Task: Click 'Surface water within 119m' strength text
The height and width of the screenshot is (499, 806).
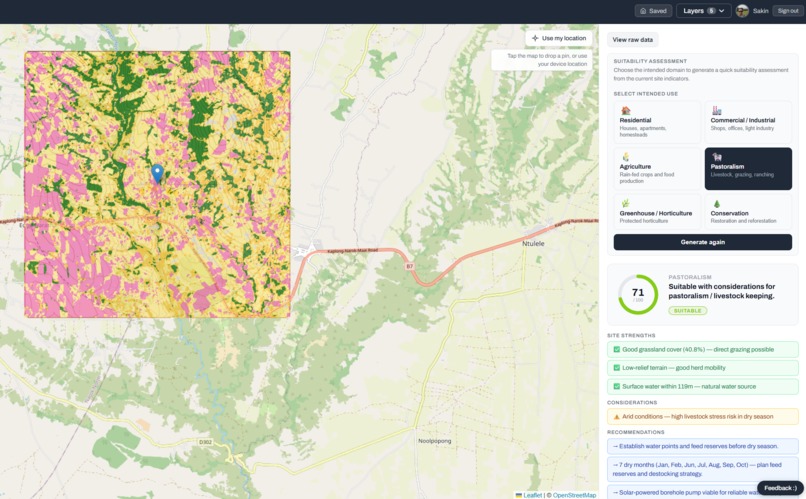Action: click(689, 386)
